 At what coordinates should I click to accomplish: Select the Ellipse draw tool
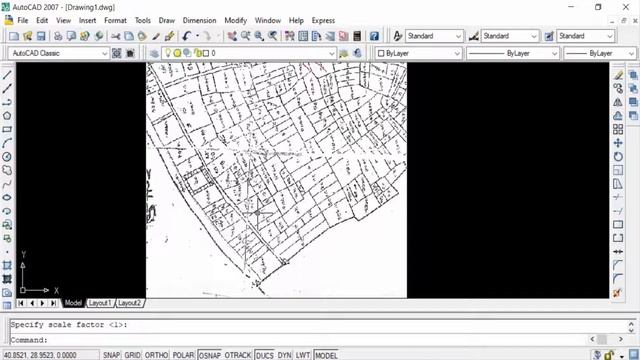tap(7, 198)
